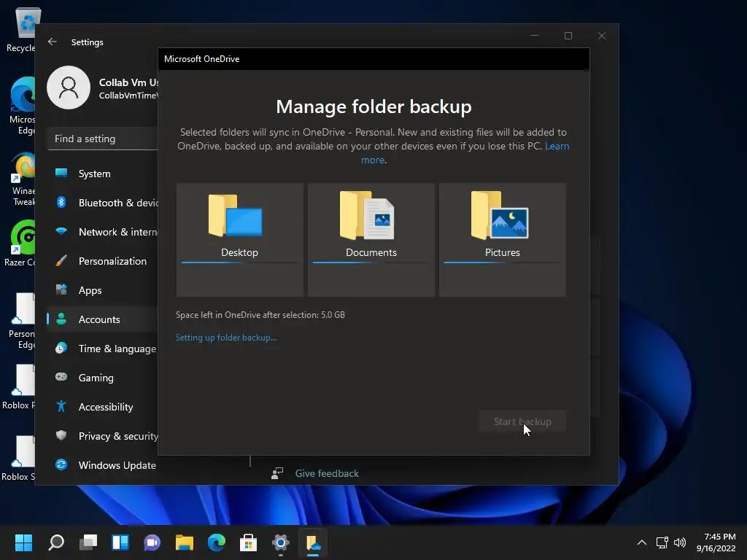The image size is (747, 560).
Task: Click the Accounts person icon in sidebar
Action: click(61, 319)
